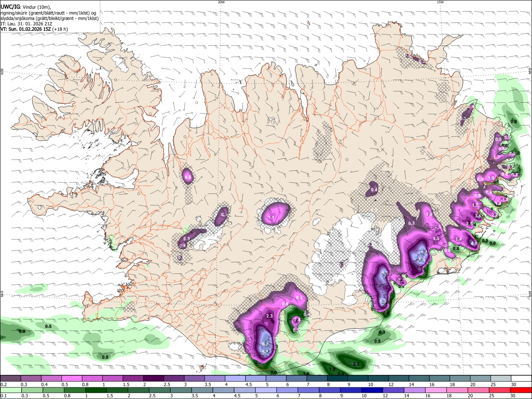Select the deep blue lower swatch between 10 and 12

372,390
